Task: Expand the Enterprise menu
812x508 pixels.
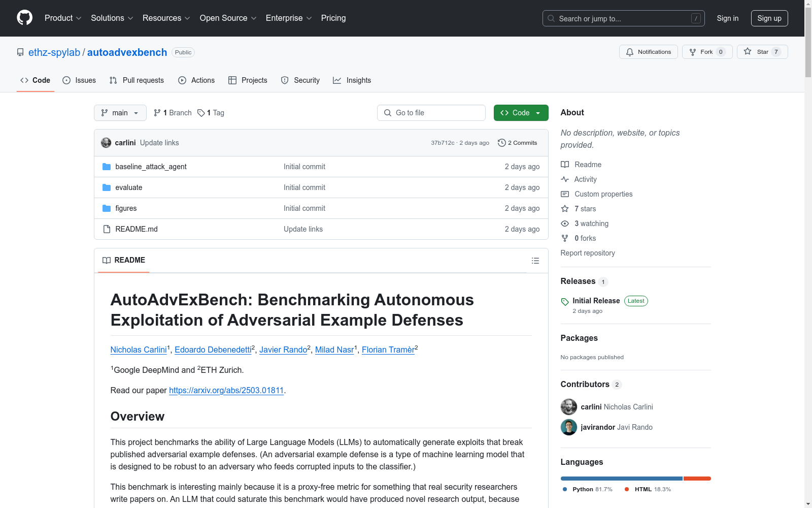Action: (289, 18)
